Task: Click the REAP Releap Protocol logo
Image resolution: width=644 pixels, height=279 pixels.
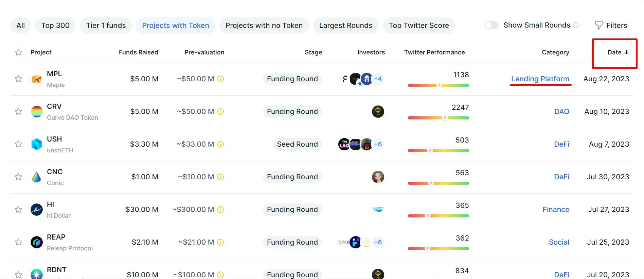Action: [37, 242]
